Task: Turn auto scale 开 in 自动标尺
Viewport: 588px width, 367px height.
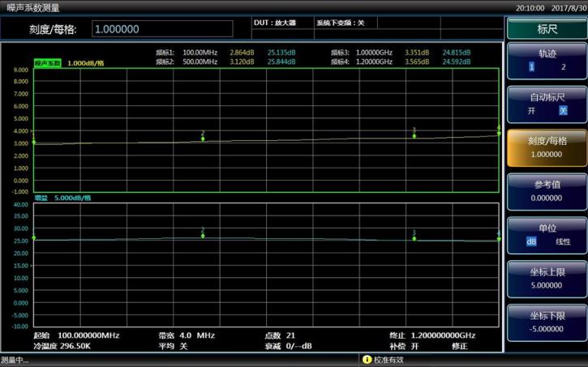Action: tap(532, 110)
